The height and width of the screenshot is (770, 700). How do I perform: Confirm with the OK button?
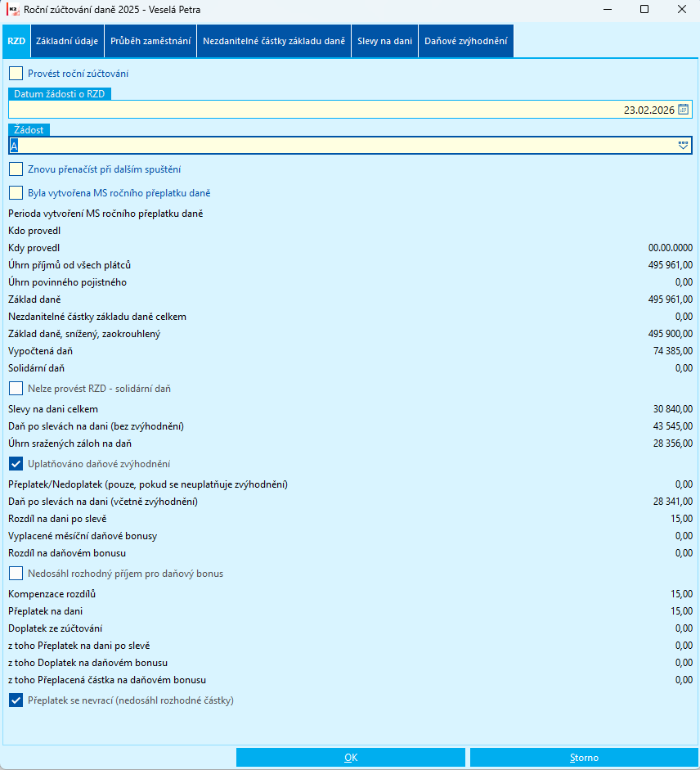[351, 757]
